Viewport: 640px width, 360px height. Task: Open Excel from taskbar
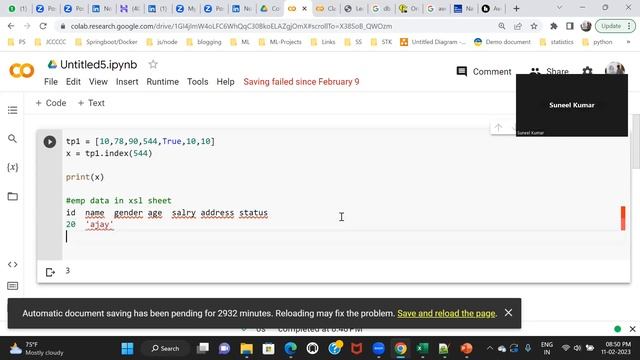422,349
